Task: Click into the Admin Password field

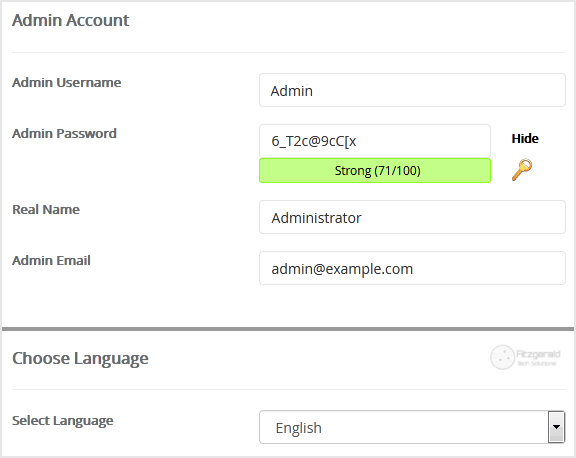Action: click(x=375, y=141)
